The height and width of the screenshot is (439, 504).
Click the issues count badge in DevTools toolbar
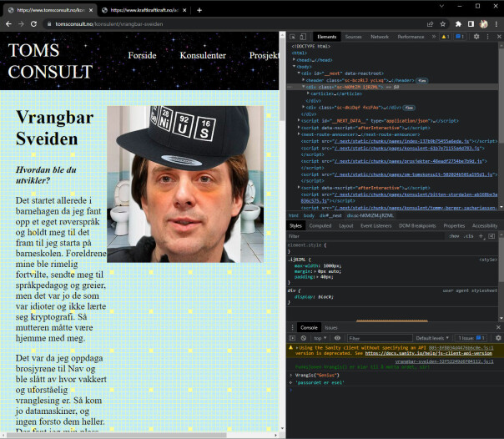tap(460, 37)
